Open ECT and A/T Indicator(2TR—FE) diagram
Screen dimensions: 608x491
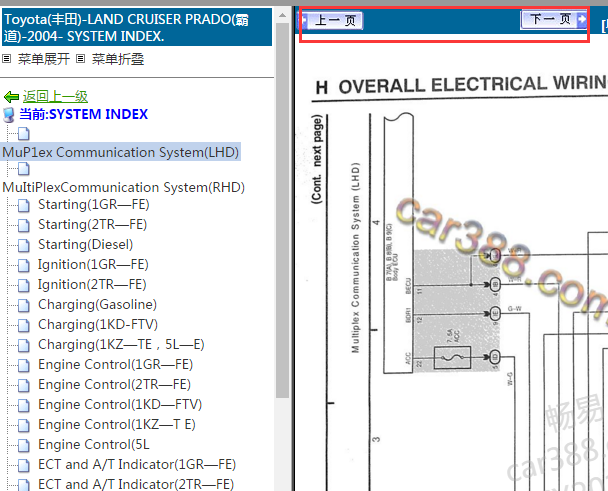[136, 484]
